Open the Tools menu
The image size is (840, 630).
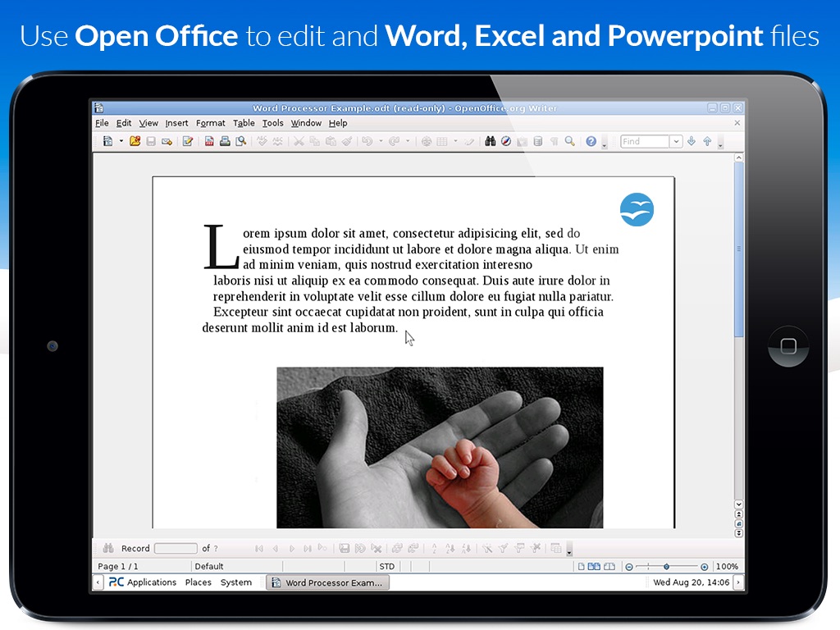(272, 123)
